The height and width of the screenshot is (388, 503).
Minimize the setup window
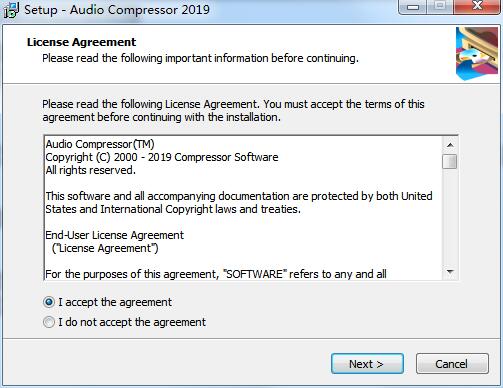[413, 7]
